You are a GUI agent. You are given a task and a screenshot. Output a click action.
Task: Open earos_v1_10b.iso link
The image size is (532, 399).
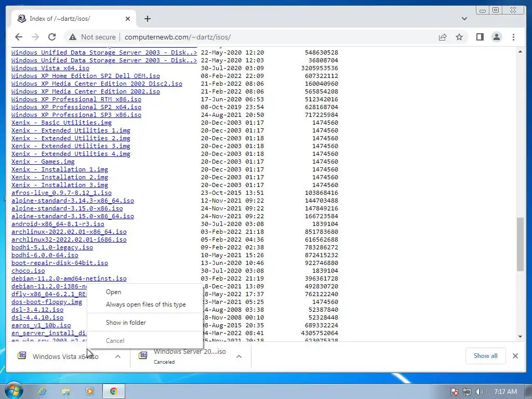[x=41, y=325]
